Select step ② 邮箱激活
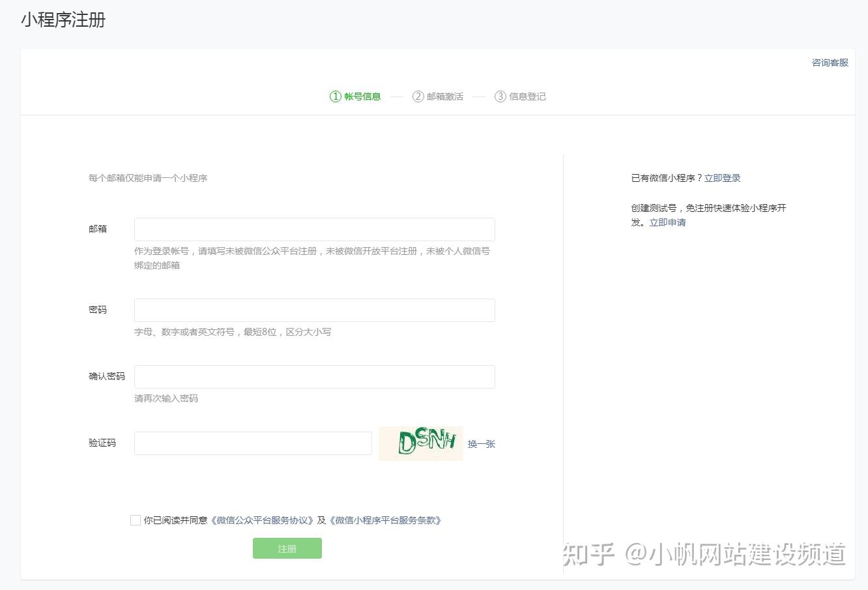The image size is (868, 590). [x=438, y=96]
